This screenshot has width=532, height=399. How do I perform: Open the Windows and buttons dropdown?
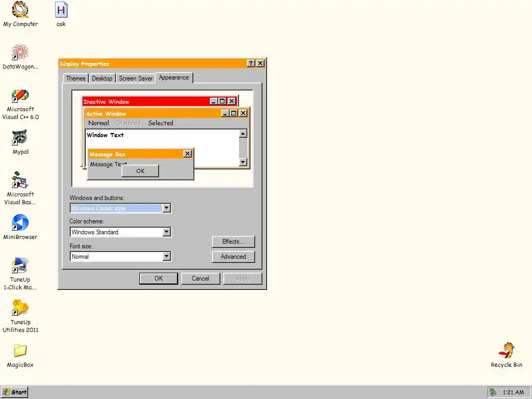pos(166,208)
